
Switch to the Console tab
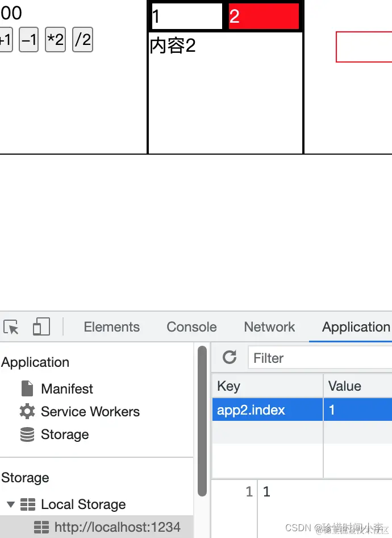pos(191,327)
